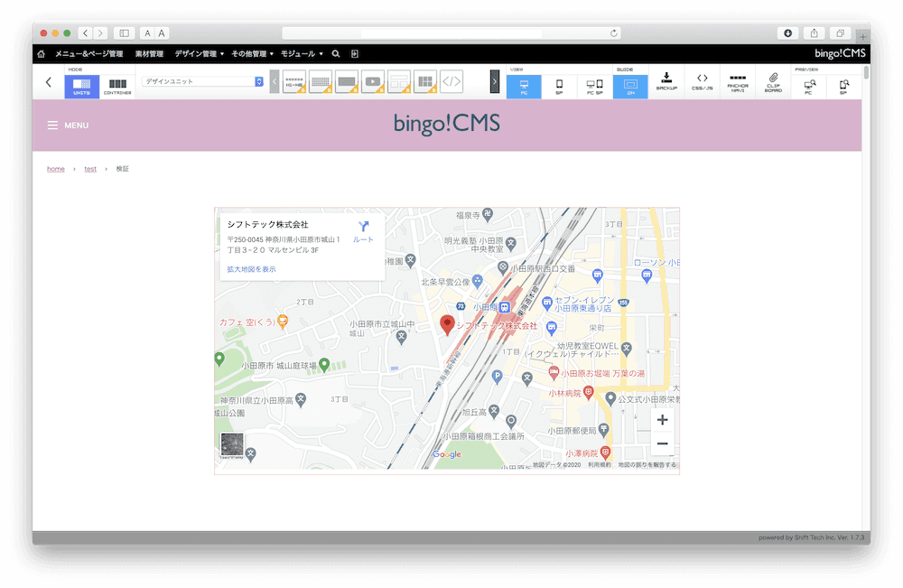Show next unit thumbnails in unit strip
903x588 pixels.
[495, 82]
